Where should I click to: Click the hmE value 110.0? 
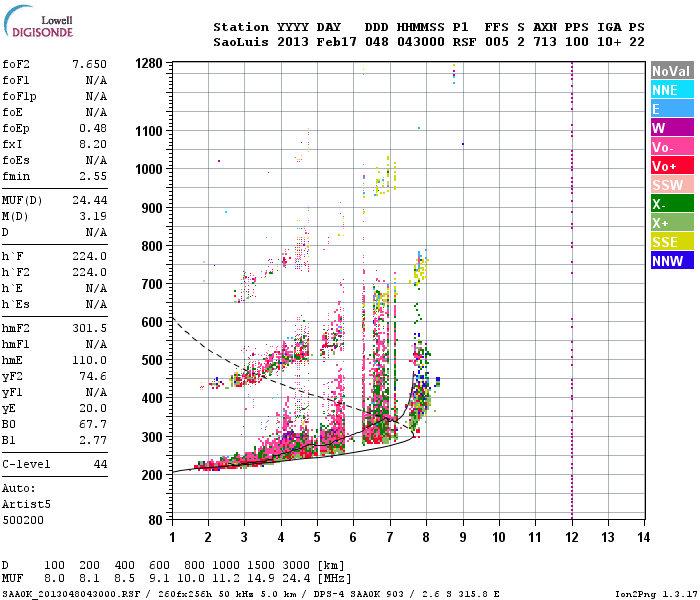coord(90,360)
